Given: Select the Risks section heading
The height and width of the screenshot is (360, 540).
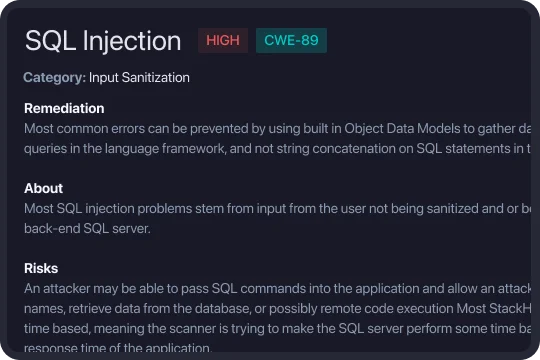Looking at the screenshot, I should pyautogui.click(x=41, y=268).
